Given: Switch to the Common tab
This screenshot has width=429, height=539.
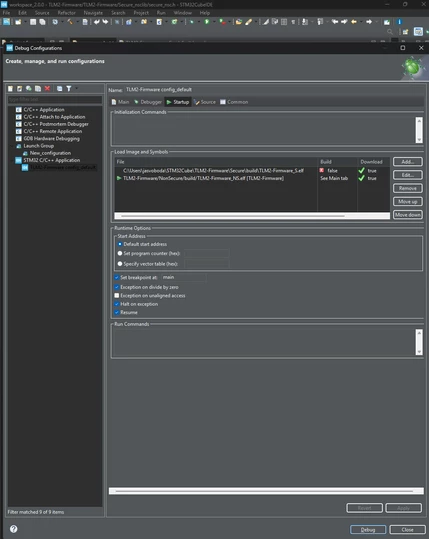Looking at the screenshot, I should coord(234,102).
